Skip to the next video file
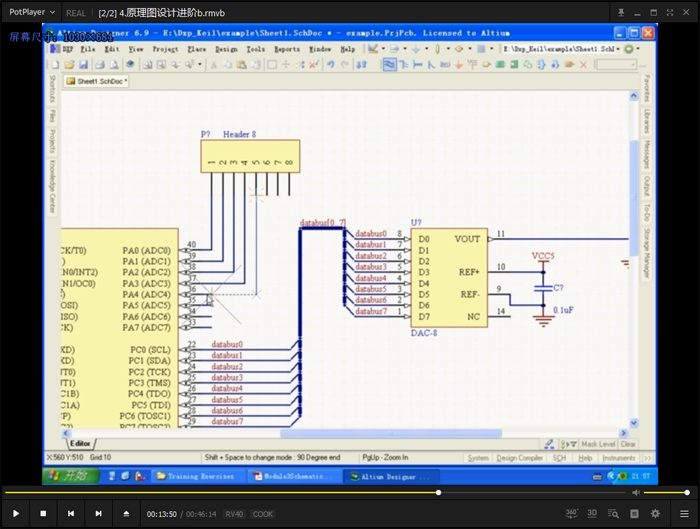 click(98, 513)
